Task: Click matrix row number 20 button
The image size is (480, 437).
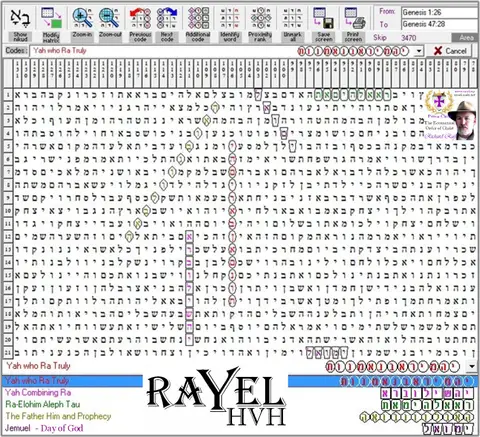Action: click(x=8, y=339)
